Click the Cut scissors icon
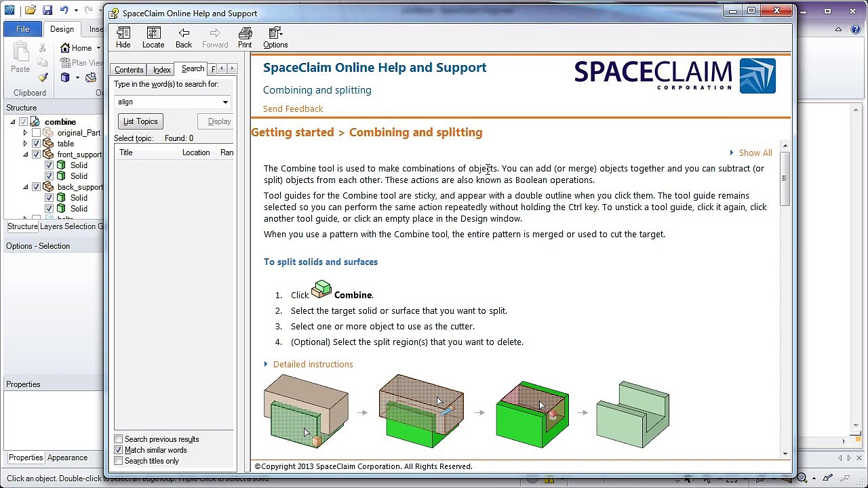The height and width of the screenshot is (488, 868). (x=43, y=48)
